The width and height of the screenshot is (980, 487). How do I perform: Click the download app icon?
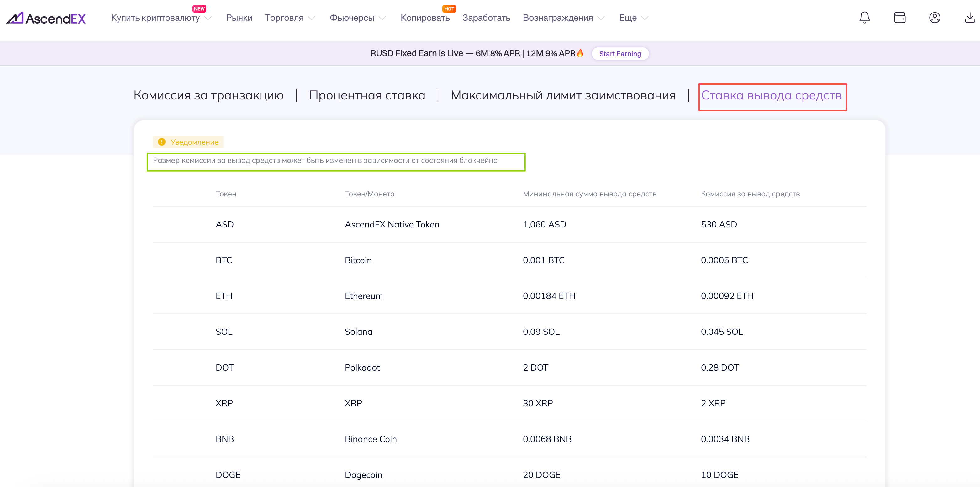click(969, 18)
